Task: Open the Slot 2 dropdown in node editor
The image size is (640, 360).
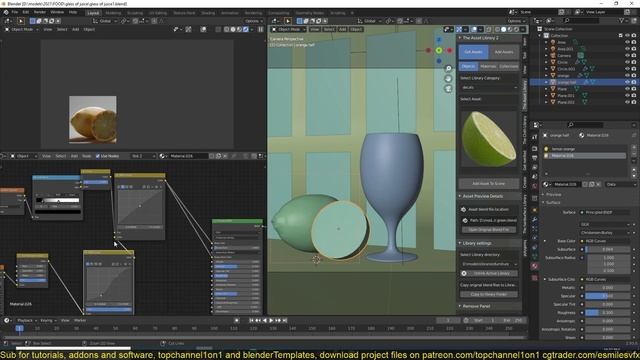Action: click(143, 156)
